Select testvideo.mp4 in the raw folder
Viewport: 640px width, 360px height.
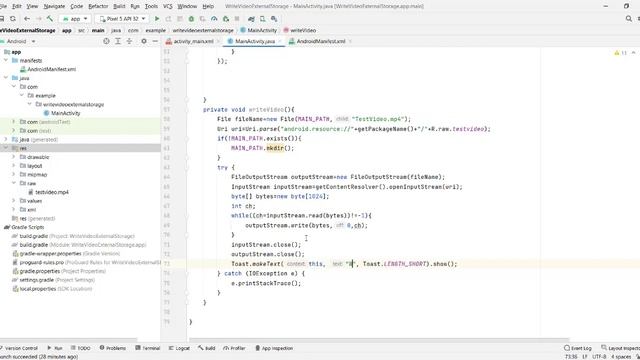pos(51,192)
